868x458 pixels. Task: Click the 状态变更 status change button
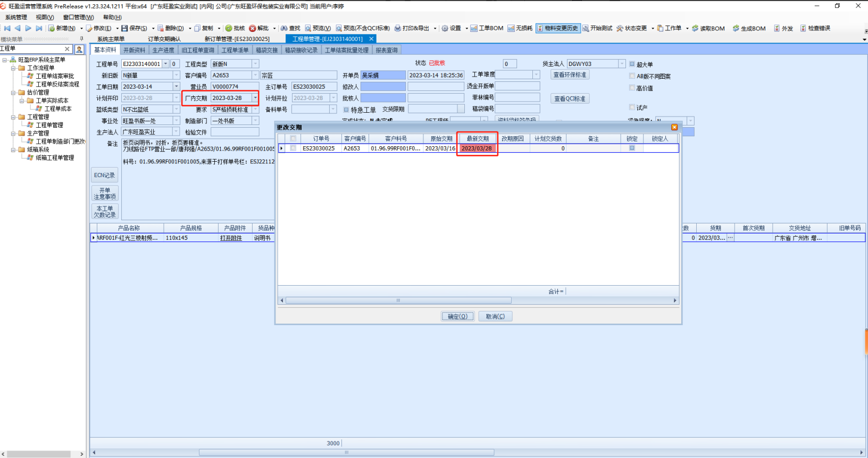632,28
